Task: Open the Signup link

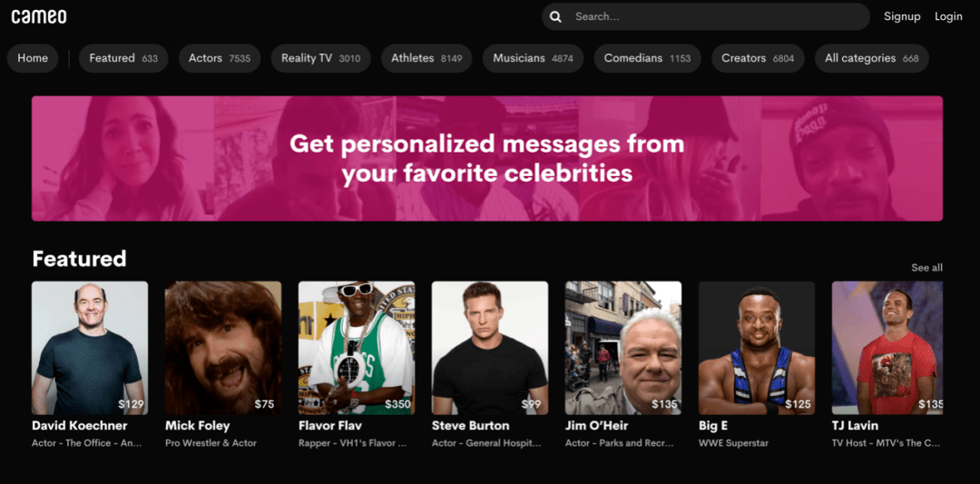Action: 902,16
